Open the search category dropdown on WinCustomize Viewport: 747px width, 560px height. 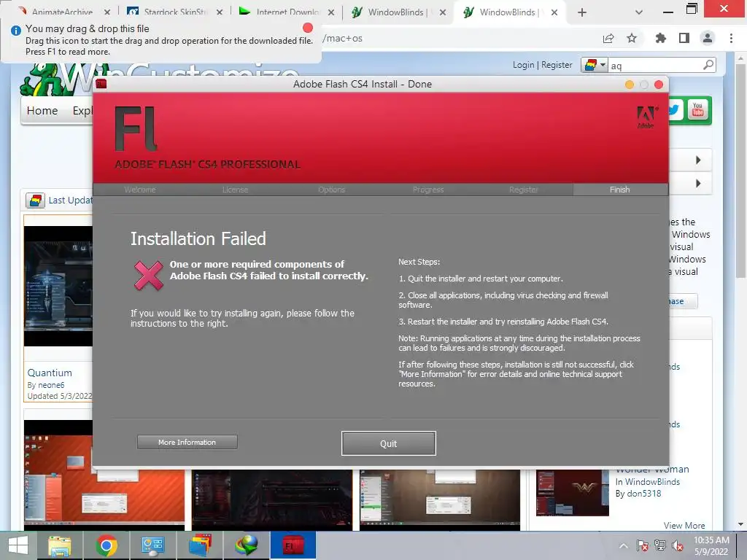point(595,65)
